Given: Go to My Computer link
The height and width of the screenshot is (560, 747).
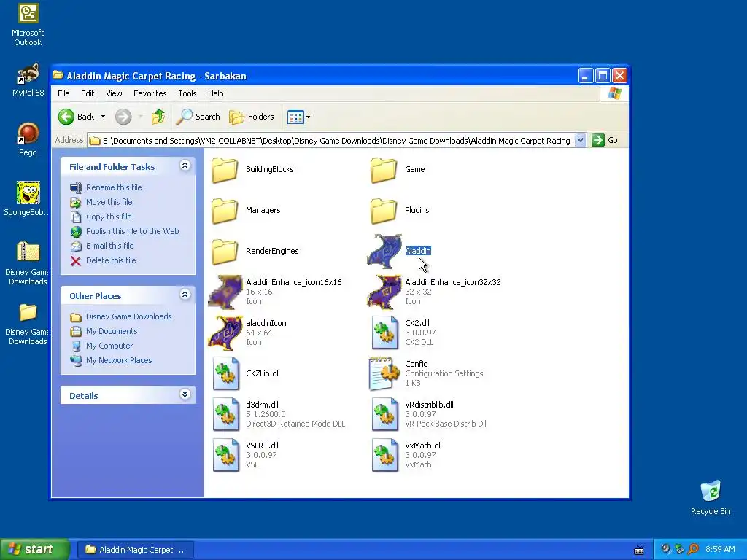Looking at the screenshot, I should coord(109,346).
